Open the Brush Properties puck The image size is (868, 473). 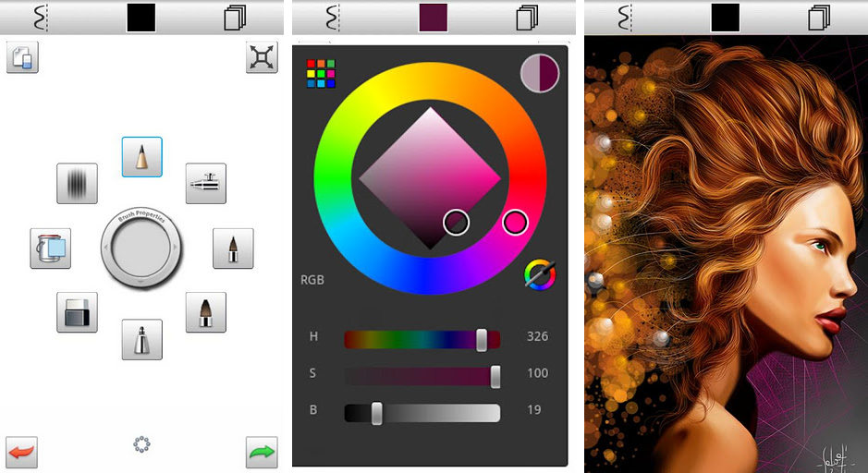141,248
